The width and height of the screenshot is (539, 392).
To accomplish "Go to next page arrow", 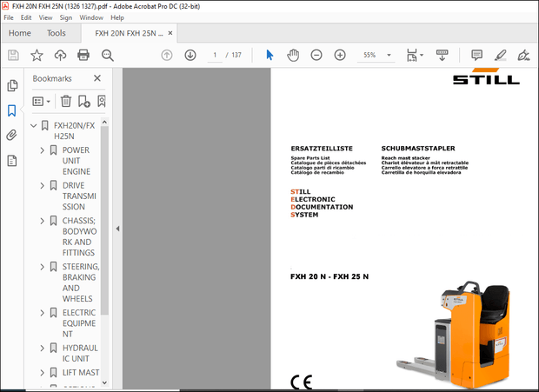I will [190, 55].
